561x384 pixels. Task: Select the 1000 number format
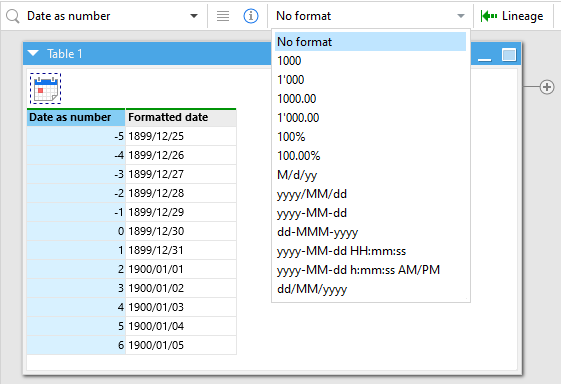370,61
